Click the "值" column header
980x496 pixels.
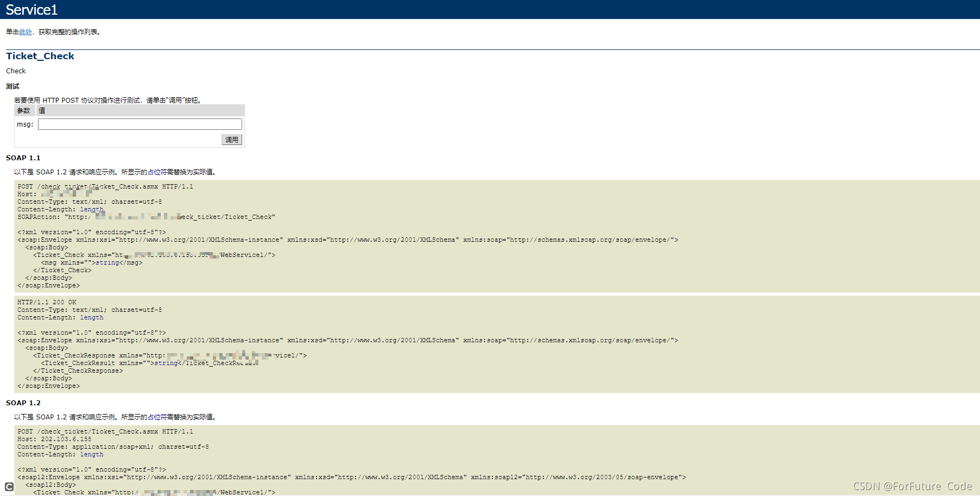click(x=42, y=110)
